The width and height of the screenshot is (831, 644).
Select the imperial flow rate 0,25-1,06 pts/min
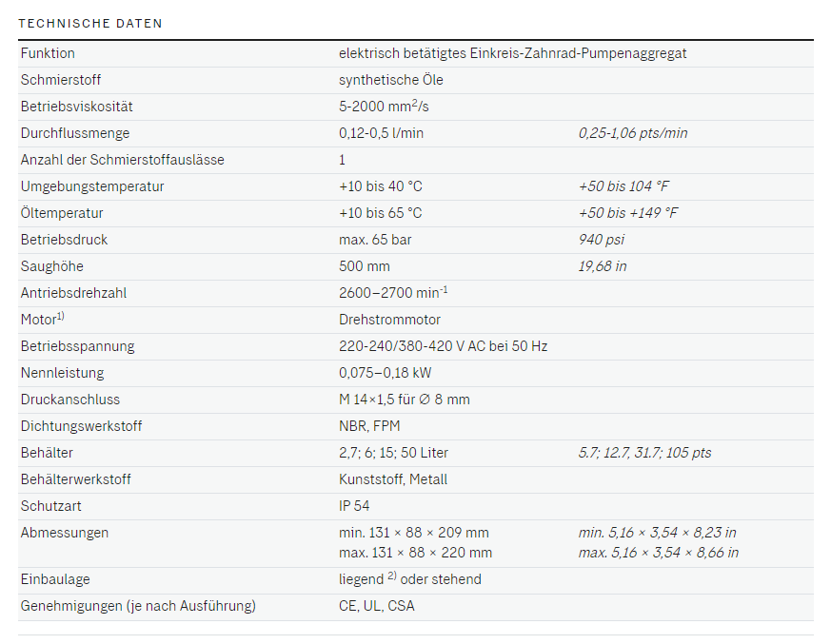[x=633, y=133]
